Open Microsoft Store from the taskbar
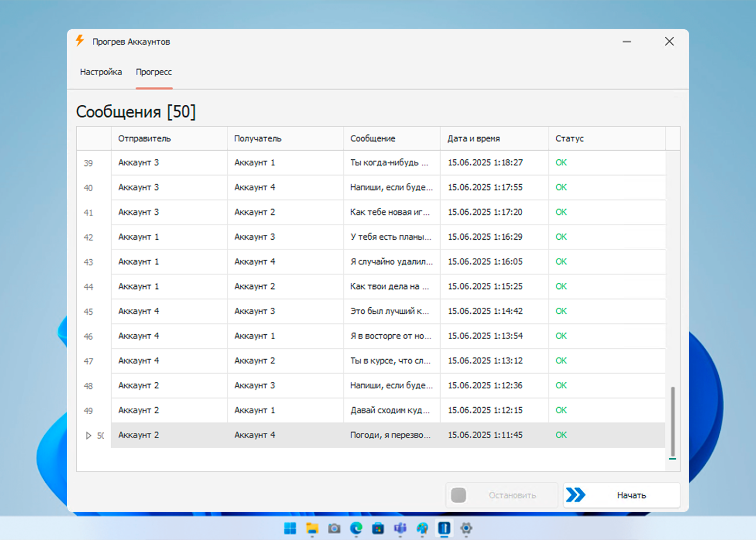The width and height of the screenshot is (756, 540). pos(378,528)
